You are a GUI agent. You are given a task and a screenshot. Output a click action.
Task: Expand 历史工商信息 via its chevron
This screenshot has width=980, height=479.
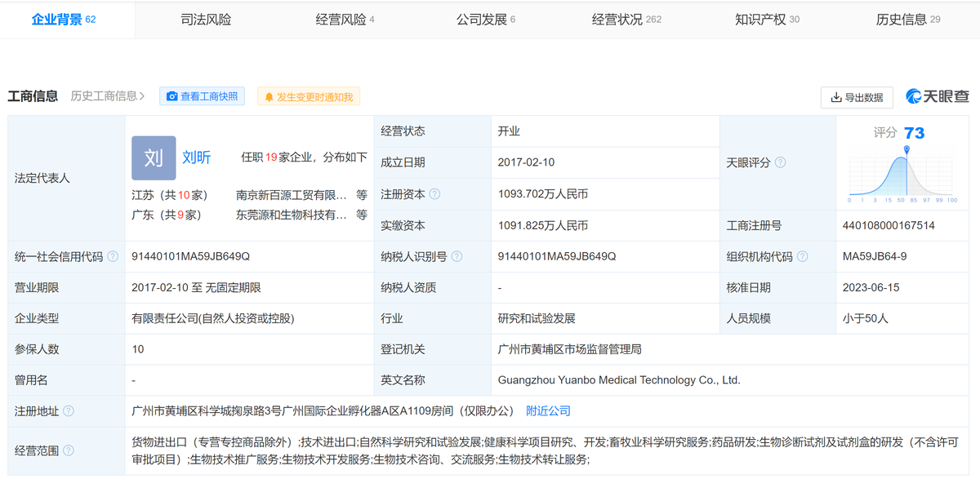click(142, 96)
